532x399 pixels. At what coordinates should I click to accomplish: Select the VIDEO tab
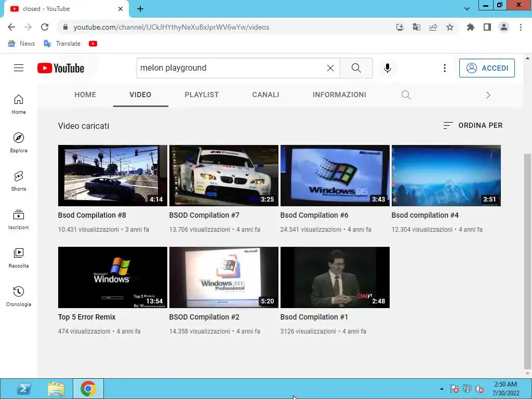(140, 95)
